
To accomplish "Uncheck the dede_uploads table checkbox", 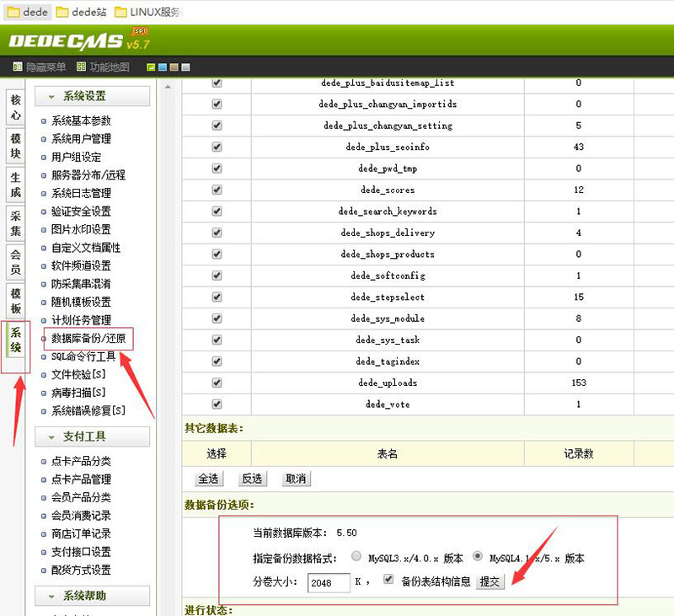I will pos(217,383).
